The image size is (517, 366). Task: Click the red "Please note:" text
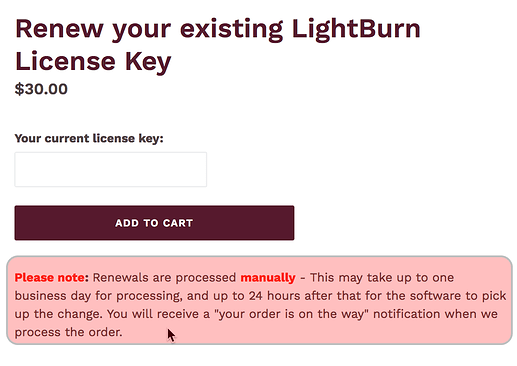pyautogui.click(x=52, y=277)
